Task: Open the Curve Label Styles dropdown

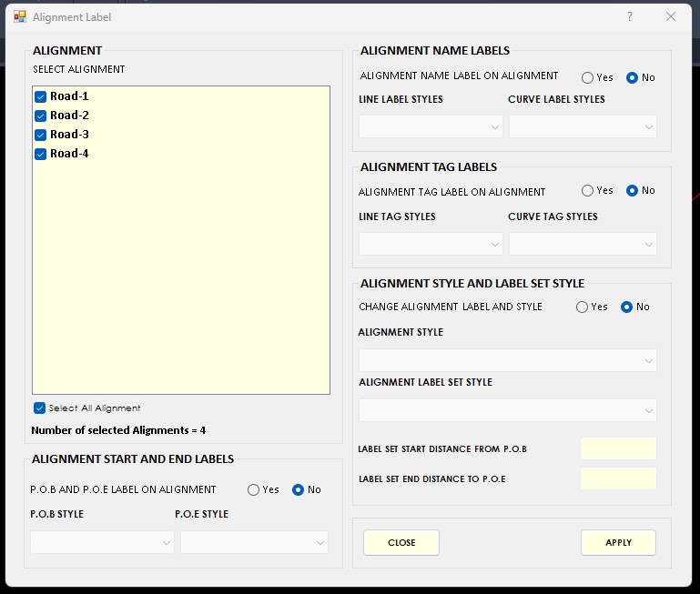Action: [583, 126]
